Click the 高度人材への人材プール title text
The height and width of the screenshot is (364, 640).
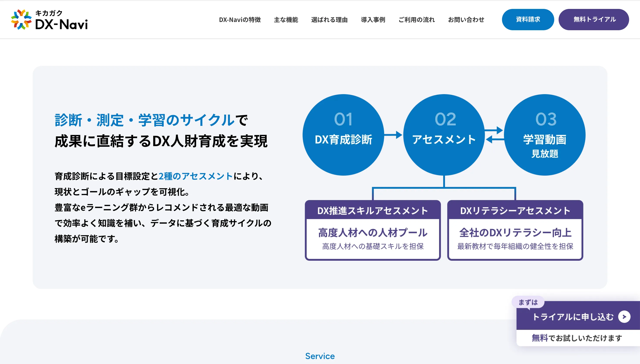click(373, 233)
